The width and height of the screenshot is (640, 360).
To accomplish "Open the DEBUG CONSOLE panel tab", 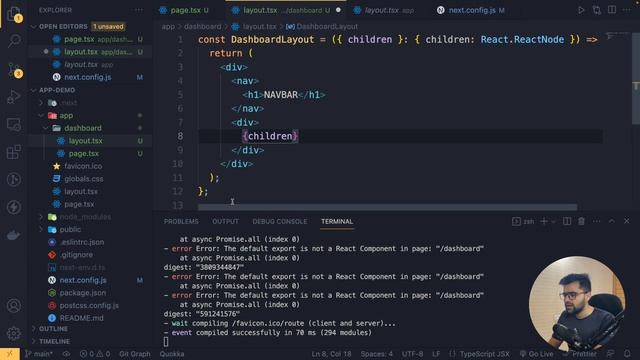I will click(280, 221).
